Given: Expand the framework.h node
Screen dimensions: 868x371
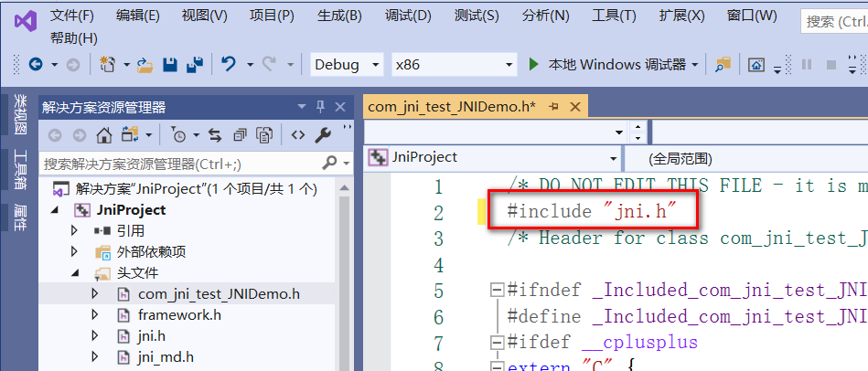Looking at the screenshot, I should pos(95,314).
